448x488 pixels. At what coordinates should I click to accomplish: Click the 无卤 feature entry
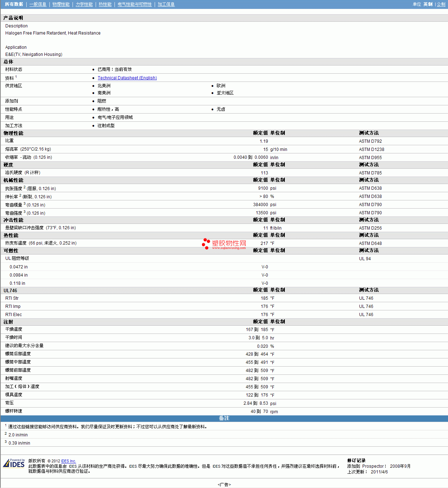(x=221, y=109)
